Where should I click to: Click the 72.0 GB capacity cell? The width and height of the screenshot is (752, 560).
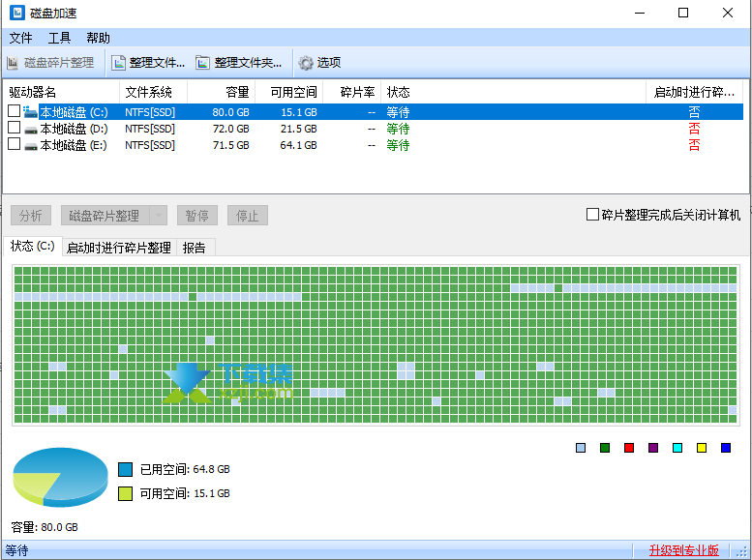231,129
